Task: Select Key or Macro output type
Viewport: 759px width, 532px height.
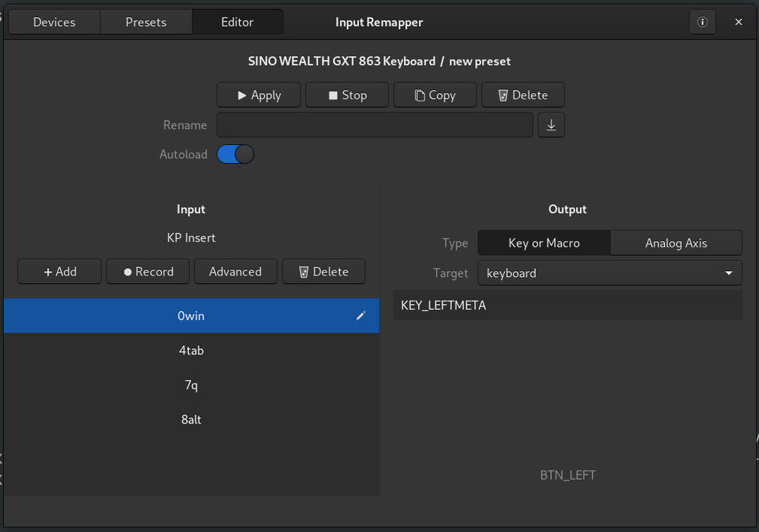Action: (x=543, y=243)
